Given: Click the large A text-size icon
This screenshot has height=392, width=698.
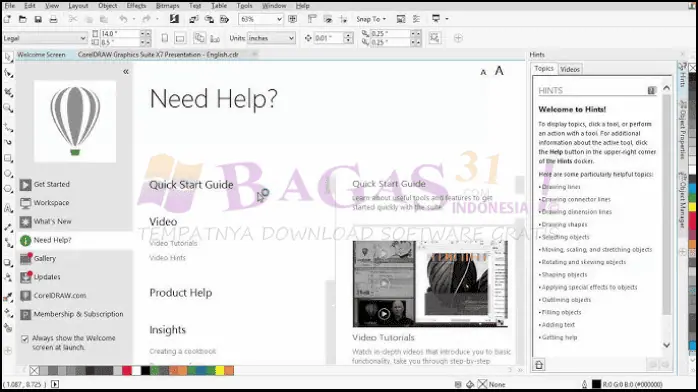Looking at the screenshot, I should tap(499, 71).
